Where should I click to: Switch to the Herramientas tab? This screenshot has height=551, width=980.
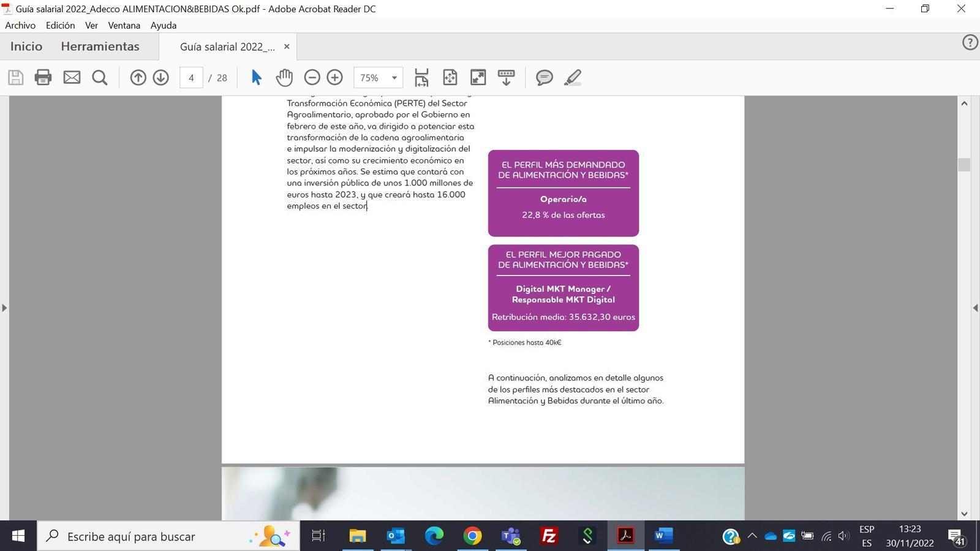[x=100, y=47]
